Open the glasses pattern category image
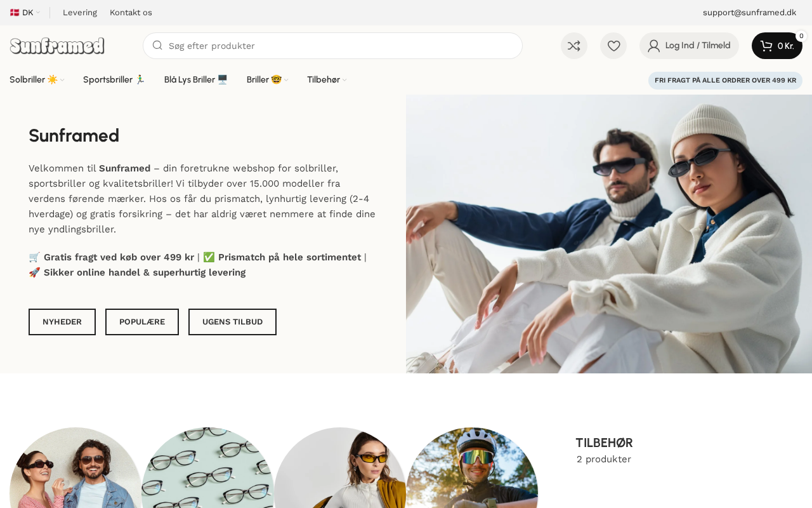The width and height of the screenshot is (812, 508). pyautogui.click(x=208, y=468)
